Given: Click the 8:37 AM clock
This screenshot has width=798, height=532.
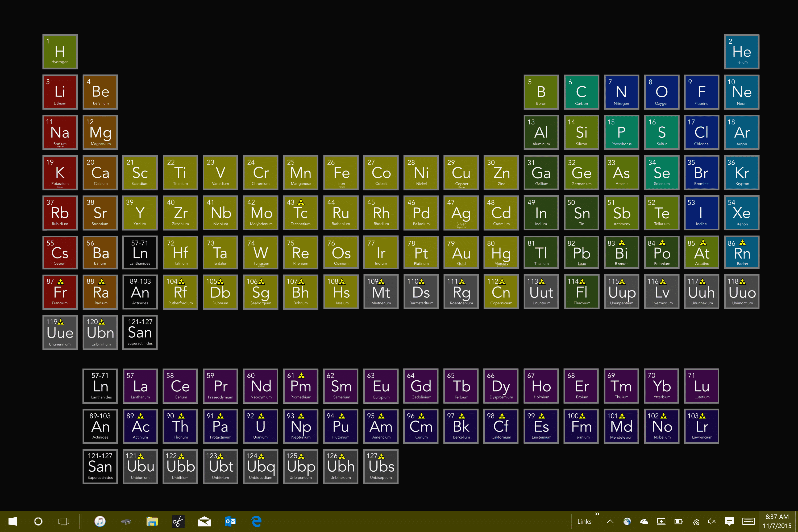Looking at the screenshot, I should coord(777,517).
